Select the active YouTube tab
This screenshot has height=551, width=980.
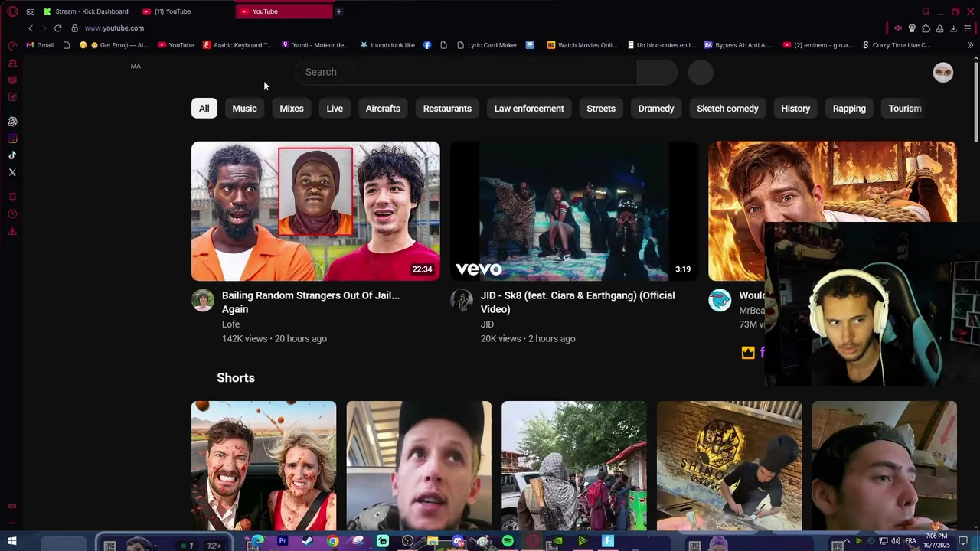click(284, 11)
